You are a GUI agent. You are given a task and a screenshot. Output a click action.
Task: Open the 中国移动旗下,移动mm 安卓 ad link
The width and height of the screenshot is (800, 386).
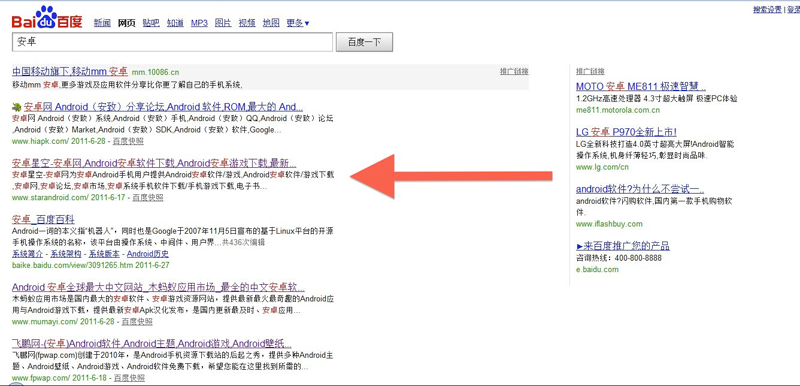[x=70, y=71]
